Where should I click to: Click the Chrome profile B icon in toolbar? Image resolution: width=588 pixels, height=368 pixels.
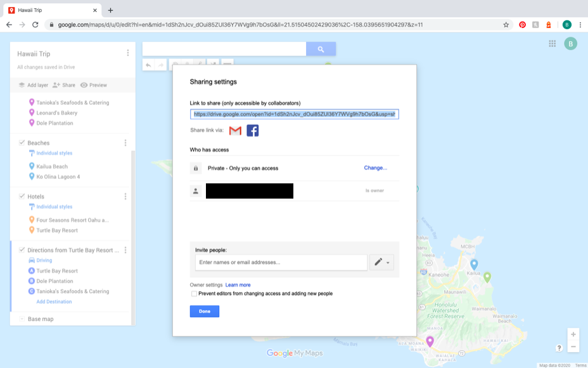coord(566,25)
